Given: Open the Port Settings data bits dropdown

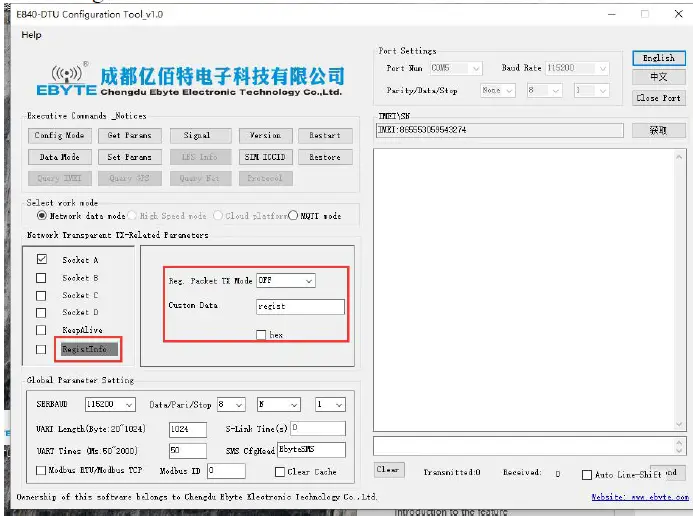Looking at the screenshot, I should 544,91.
